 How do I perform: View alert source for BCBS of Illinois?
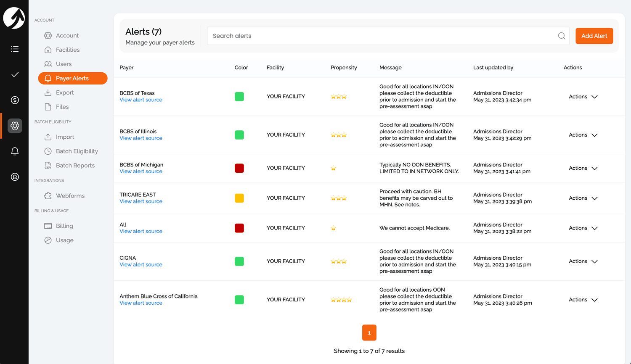click(x=141, y=138)
